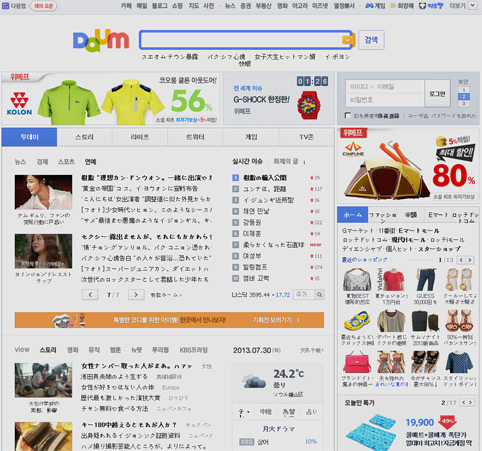482x451 pixels.
Task: Open the first view-section story thumbnail
Action: point(43,380)
